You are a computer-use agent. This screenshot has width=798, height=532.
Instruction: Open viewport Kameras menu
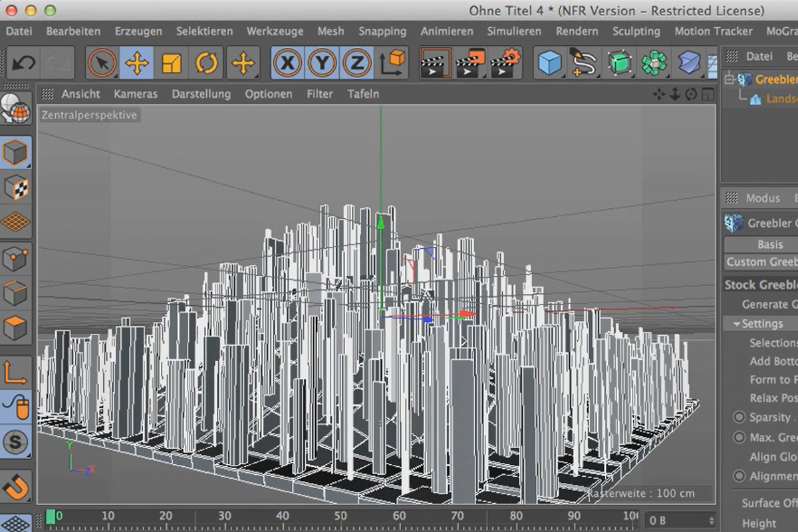point(136,94)
